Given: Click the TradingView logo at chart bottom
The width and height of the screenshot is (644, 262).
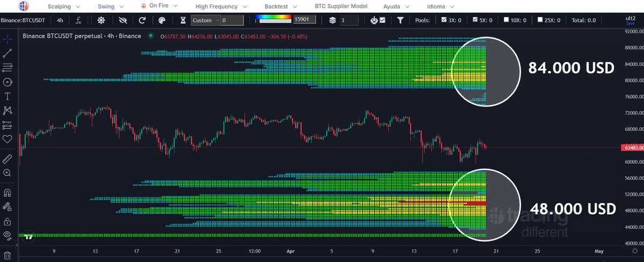Looking at the screenshot, I should click(x=28, y=236).
